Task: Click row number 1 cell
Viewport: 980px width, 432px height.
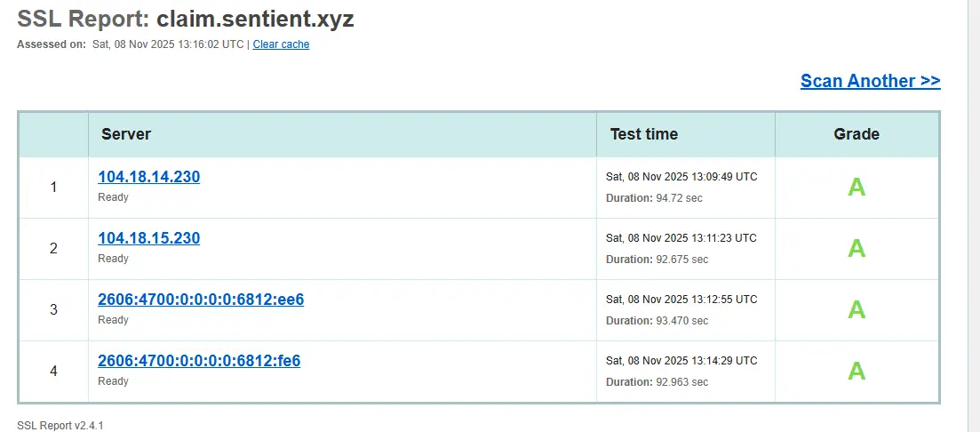Action: tap(53, 187)
